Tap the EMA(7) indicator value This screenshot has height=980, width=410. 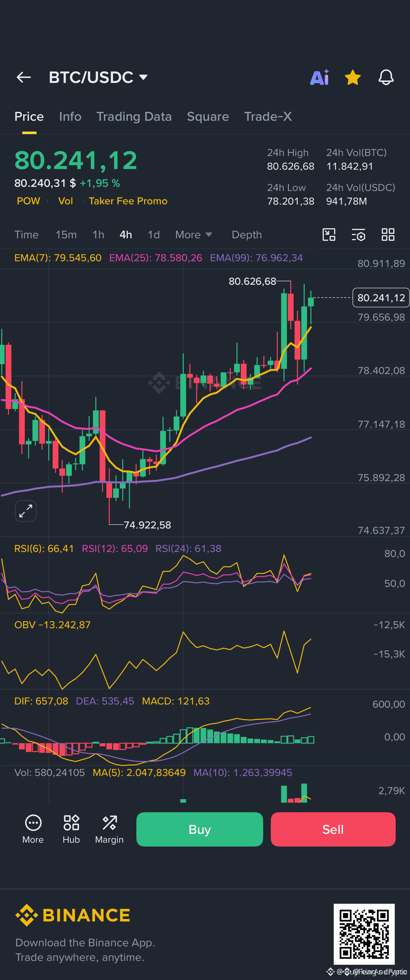pos(58,258)
